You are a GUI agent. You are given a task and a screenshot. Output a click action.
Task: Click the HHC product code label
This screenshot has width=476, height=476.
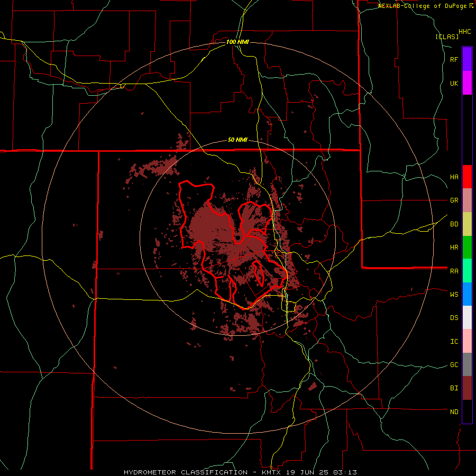(465, 32)
